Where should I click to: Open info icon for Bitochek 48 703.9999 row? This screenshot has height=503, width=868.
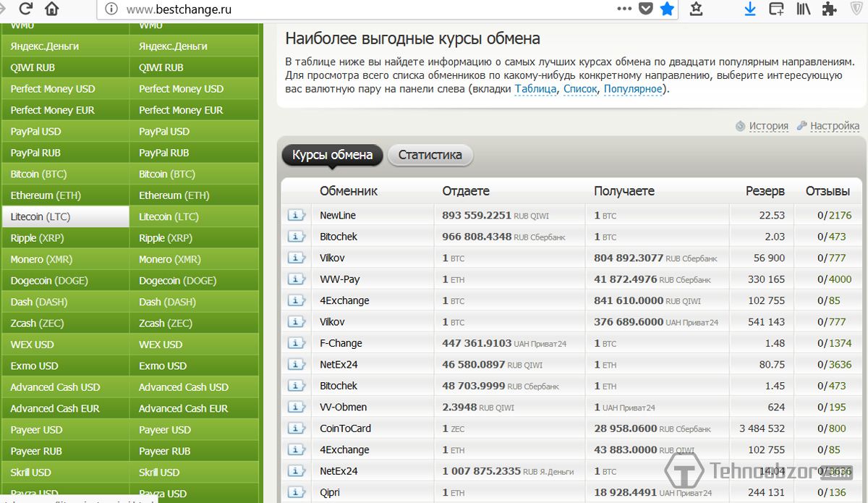[297, 386]
